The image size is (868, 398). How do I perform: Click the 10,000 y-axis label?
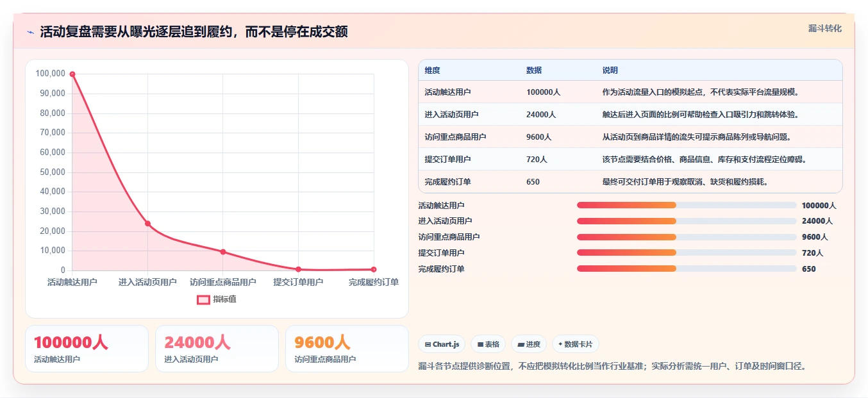53,251
